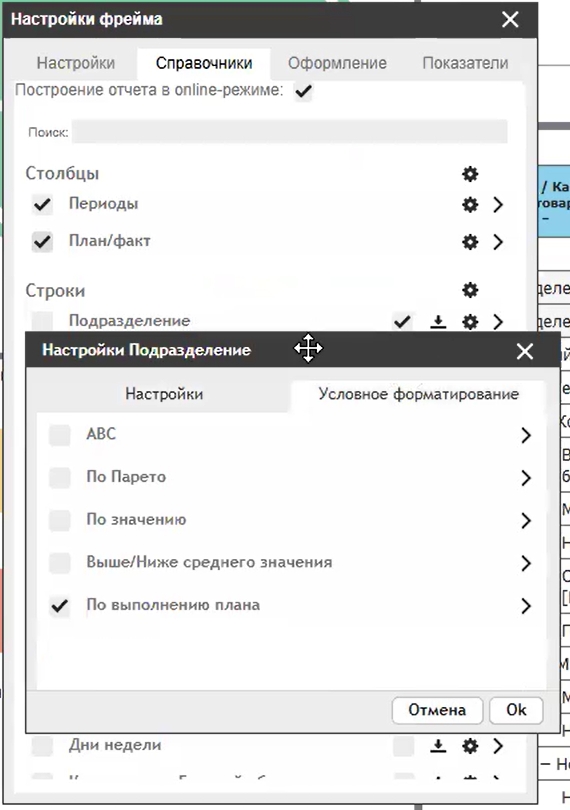
Task: Open gear settings for План/факт row
Action: [470, 242]
